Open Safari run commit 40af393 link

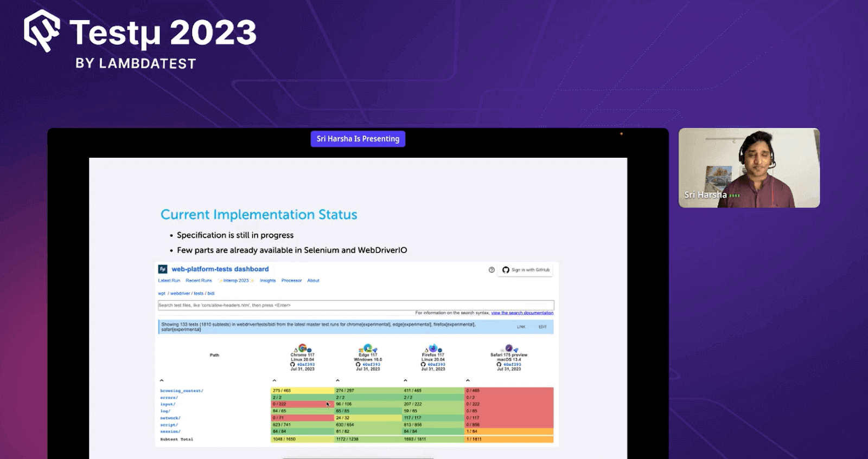point(512,365)
